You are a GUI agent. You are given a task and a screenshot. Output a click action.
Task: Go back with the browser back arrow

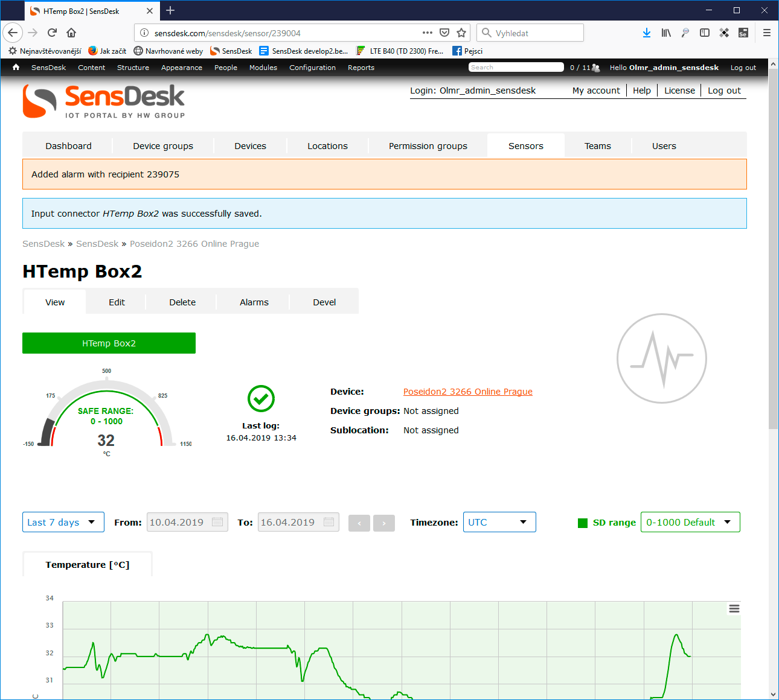coord(13,33)
